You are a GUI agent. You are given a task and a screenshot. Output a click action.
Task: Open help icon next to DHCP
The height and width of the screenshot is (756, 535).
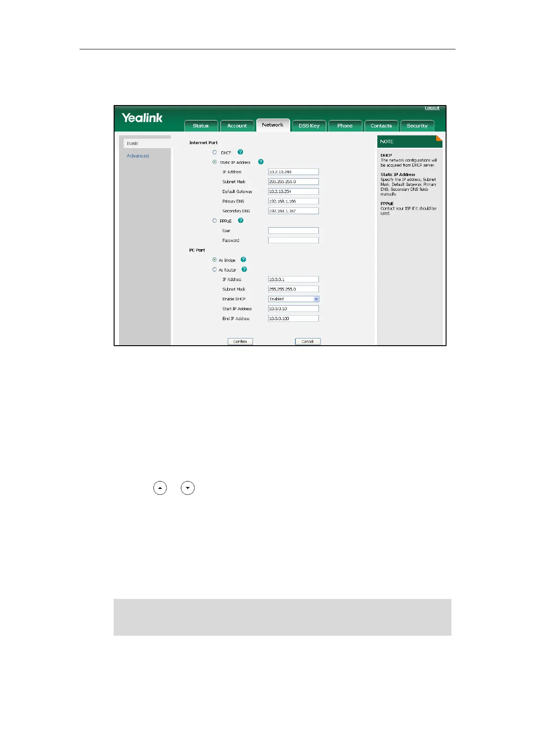[240, 152]
